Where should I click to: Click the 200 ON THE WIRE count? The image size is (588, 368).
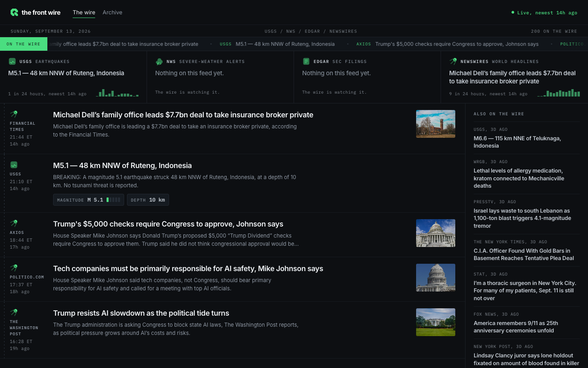pos(554,31)
